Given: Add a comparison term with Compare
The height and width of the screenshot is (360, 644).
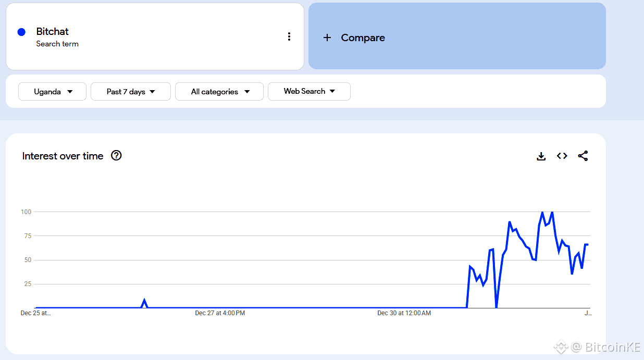Looking at the screenshot, I should [x=363, y=38].
